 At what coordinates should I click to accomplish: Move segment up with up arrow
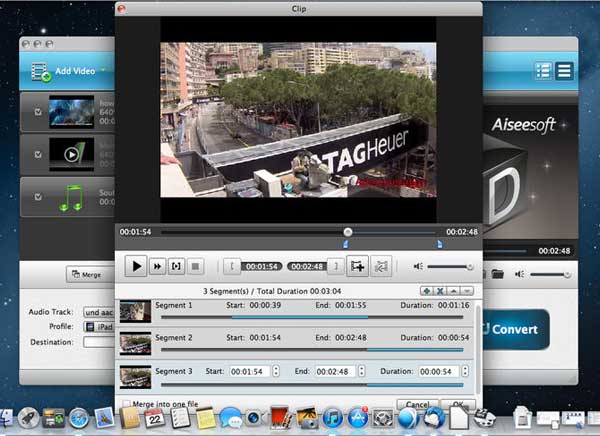tap(453, 291)
